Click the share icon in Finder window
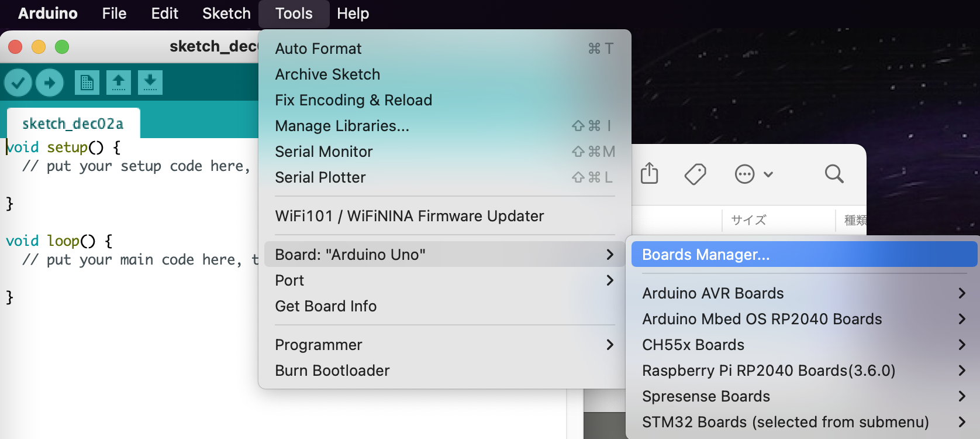 coord(649,174)
